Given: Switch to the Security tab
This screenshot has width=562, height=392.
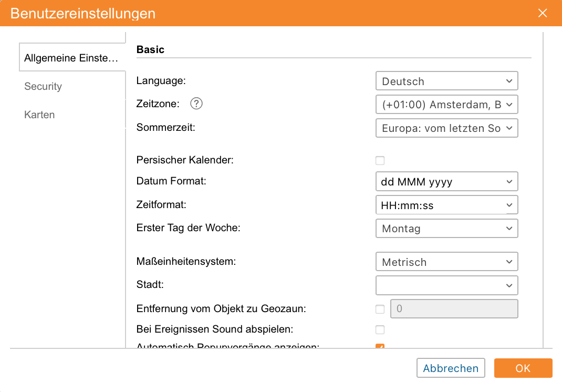Looking at the screenshot, I should coord(43,87).
